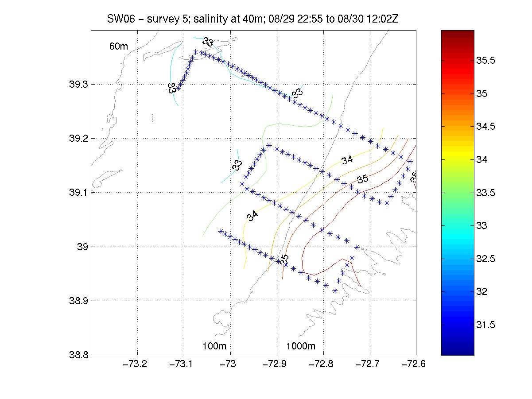Click the 1000m isobath depth label
This screenshot has width=532, height=399.
click(301, 346)
